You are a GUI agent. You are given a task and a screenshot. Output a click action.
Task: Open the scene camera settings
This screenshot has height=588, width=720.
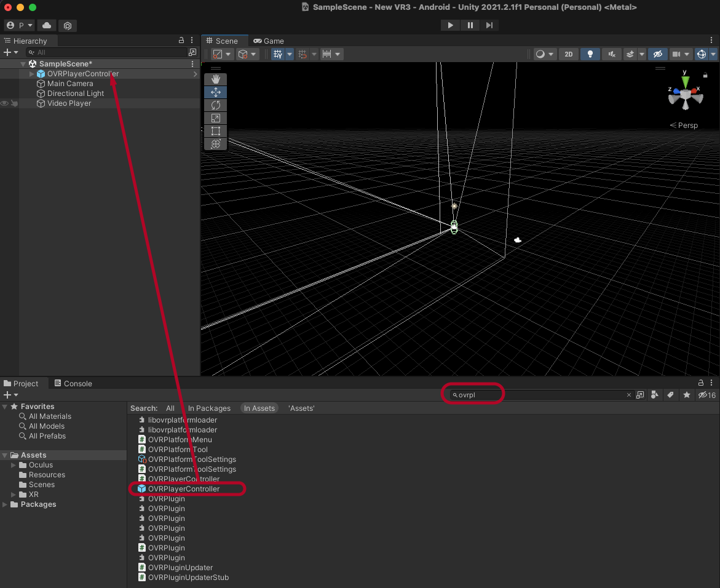click(x=681, y=54)
